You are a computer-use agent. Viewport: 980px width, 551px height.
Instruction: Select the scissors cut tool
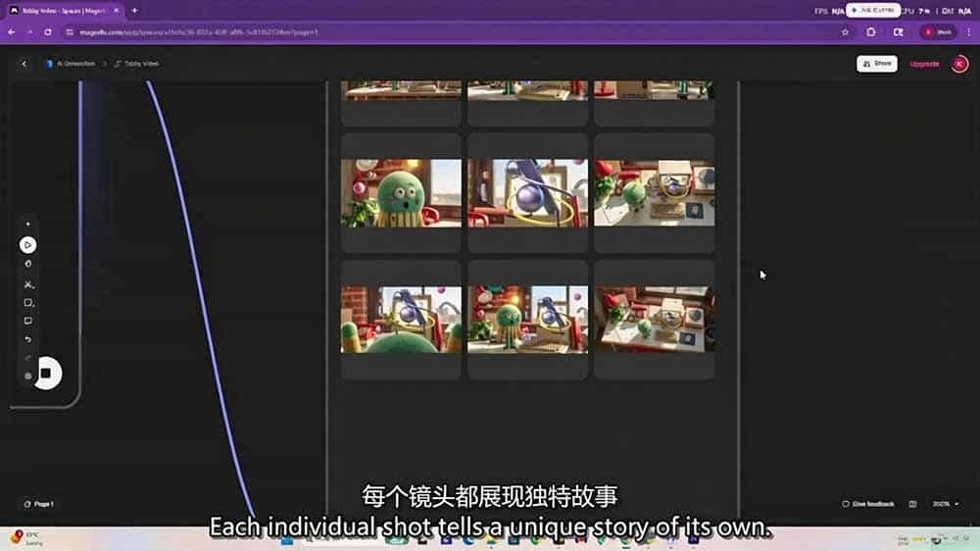click(28, 284)
